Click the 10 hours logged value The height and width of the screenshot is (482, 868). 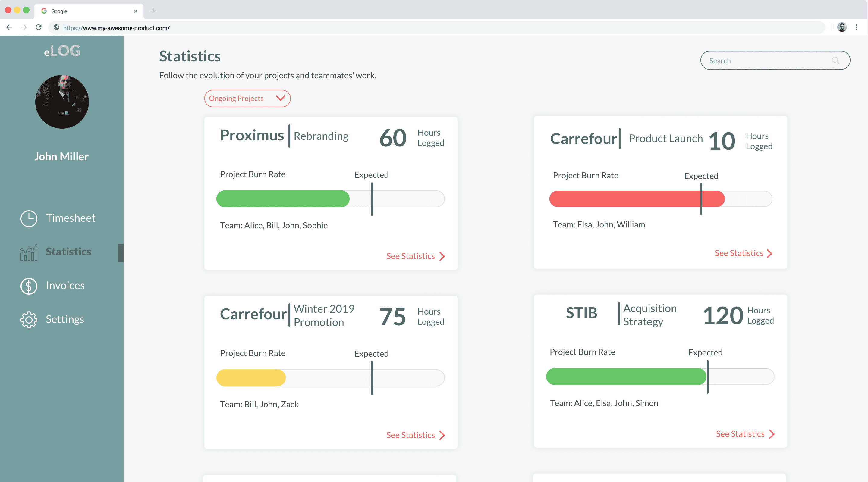[722, 142]
